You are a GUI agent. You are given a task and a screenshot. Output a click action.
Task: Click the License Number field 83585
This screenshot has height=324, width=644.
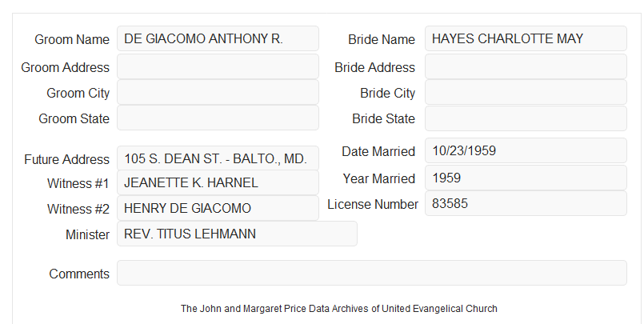[x=526, y=203]
